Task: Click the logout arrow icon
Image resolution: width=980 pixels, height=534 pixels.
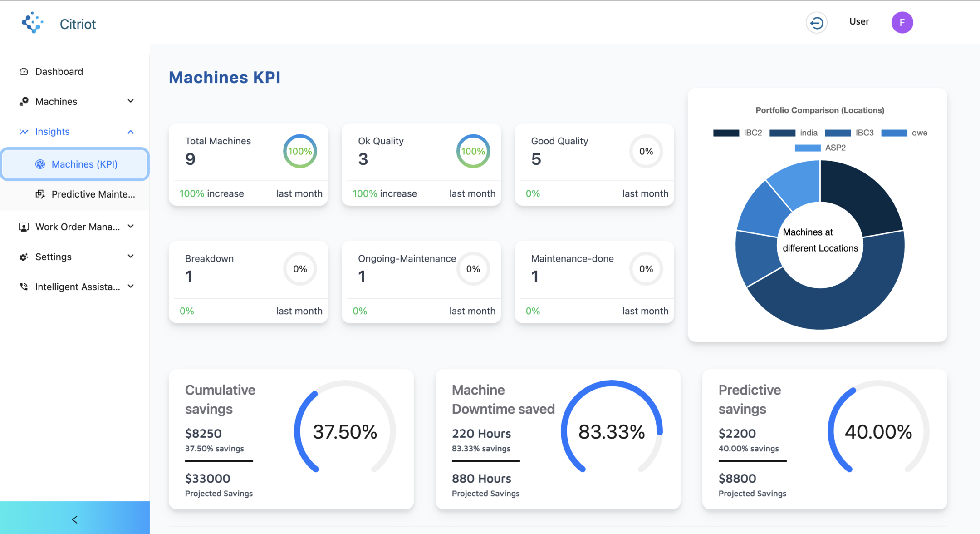Action: point(816,23)
